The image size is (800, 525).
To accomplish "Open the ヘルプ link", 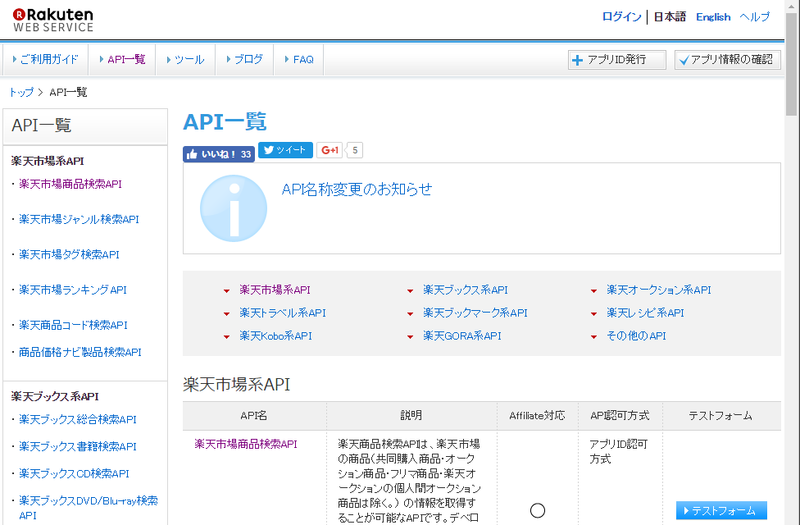I will 755,17.
